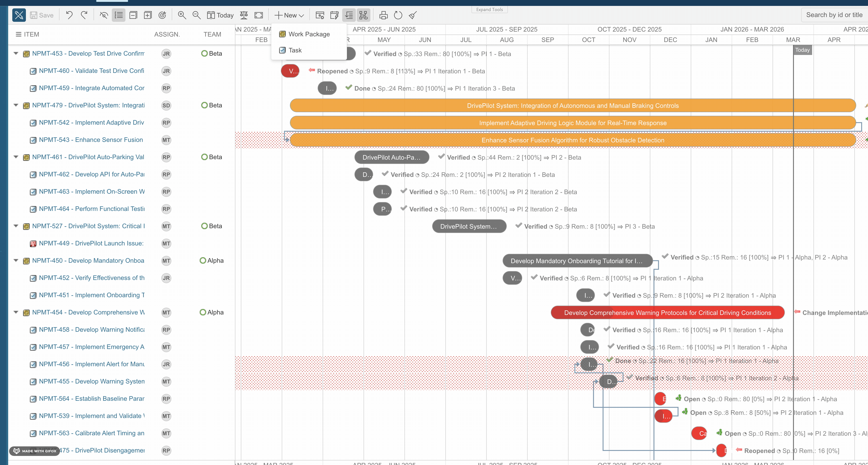This screenshot has width=868, height=465.
Task: Click the undo arrow icon
Action: [x=69, y=15]
